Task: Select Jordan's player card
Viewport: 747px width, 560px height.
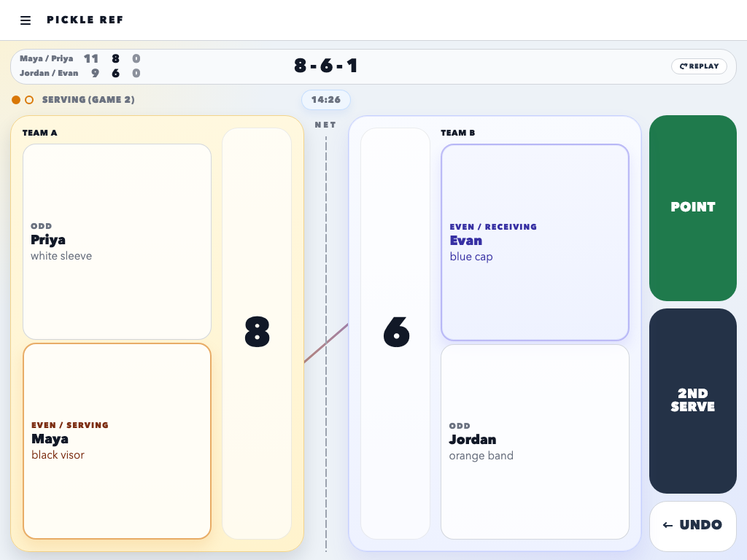Action: (535, 441)
